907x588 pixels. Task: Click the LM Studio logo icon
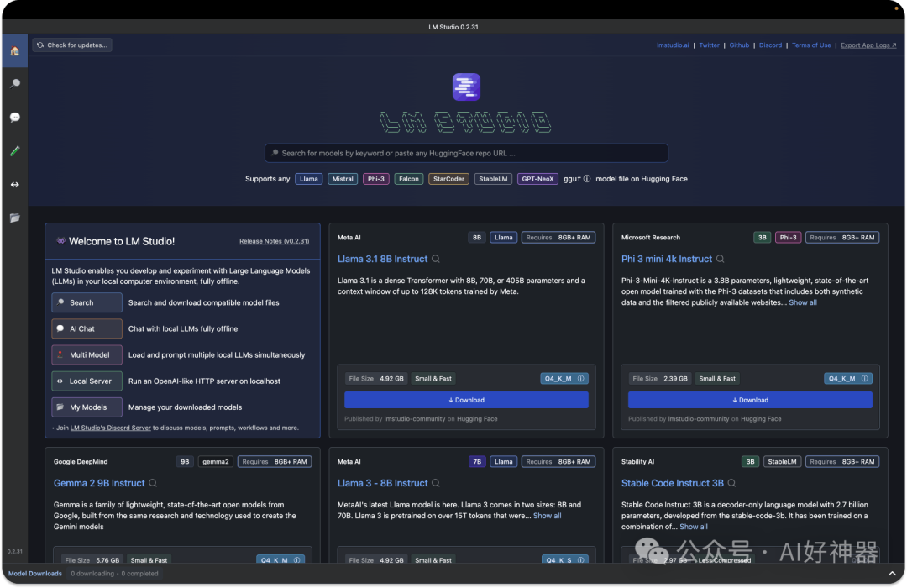coord(466,87)
